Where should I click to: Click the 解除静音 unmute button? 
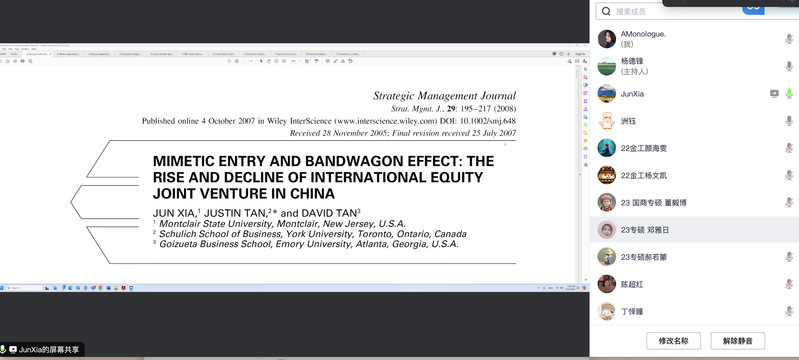tap(737, 341)
